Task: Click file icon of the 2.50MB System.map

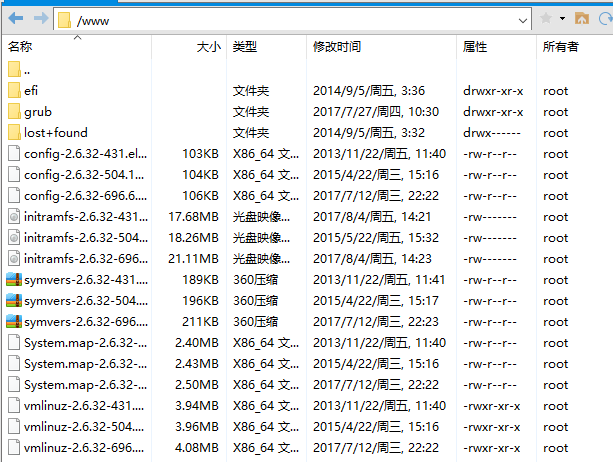Action: 14,384
